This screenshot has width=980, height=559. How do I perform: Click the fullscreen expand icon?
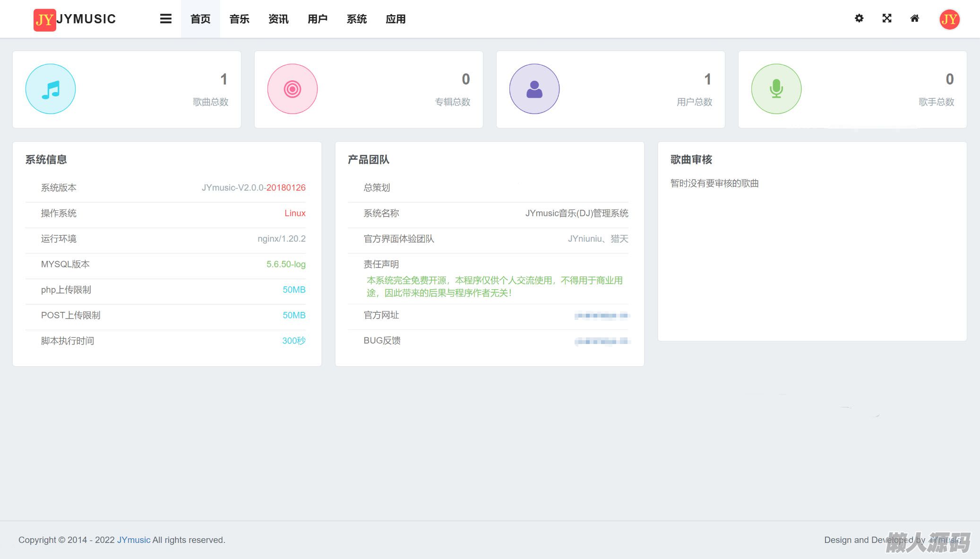point(887,18)
